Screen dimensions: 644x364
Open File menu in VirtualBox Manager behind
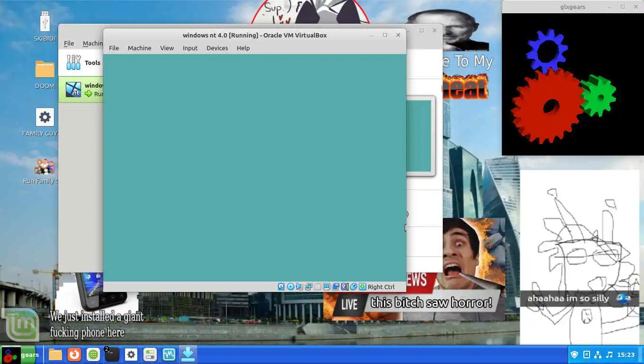(x=69, y=43)
